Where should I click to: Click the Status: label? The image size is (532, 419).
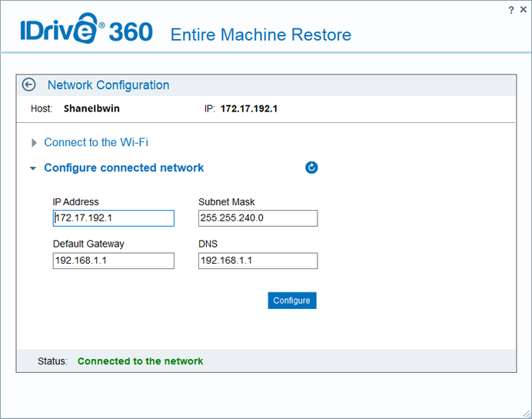coord(52,361)
